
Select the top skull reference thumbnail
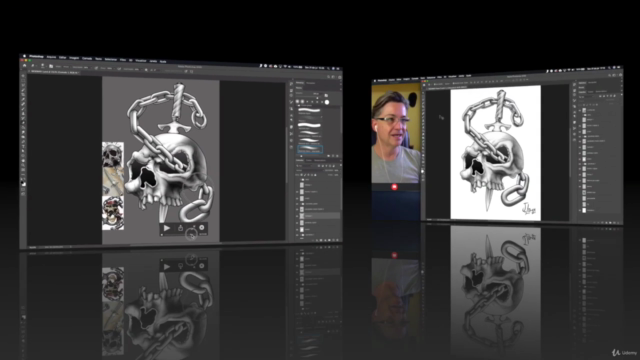(x=113, y=155)
